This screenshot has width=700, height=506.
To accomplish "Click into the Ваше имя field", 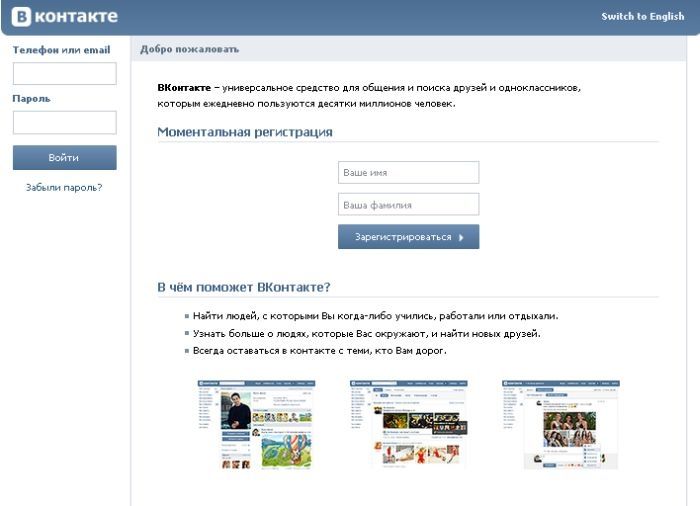I will coord(408,173).
